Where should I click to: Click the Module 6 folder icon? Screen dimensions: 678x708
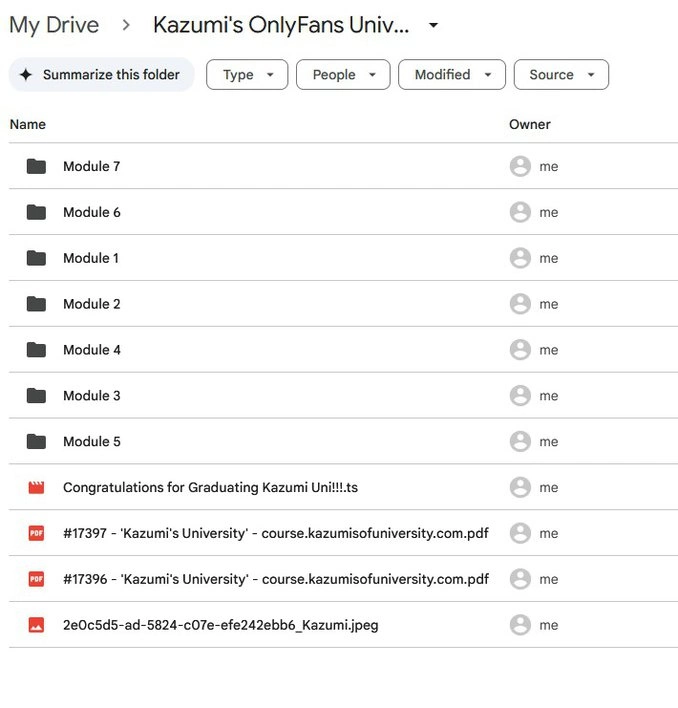pos(36,212)
